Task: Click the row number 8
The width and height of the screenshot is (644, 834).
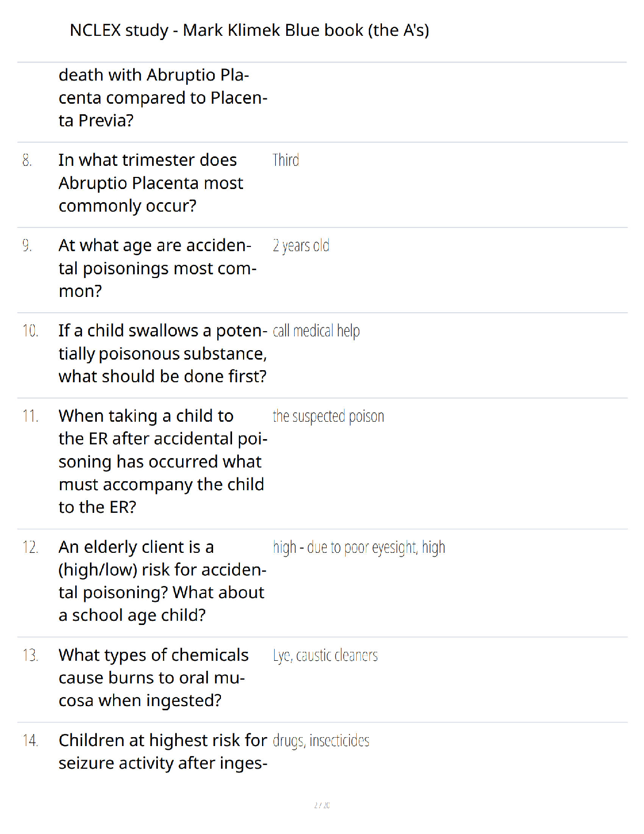Action: (27, 160)
